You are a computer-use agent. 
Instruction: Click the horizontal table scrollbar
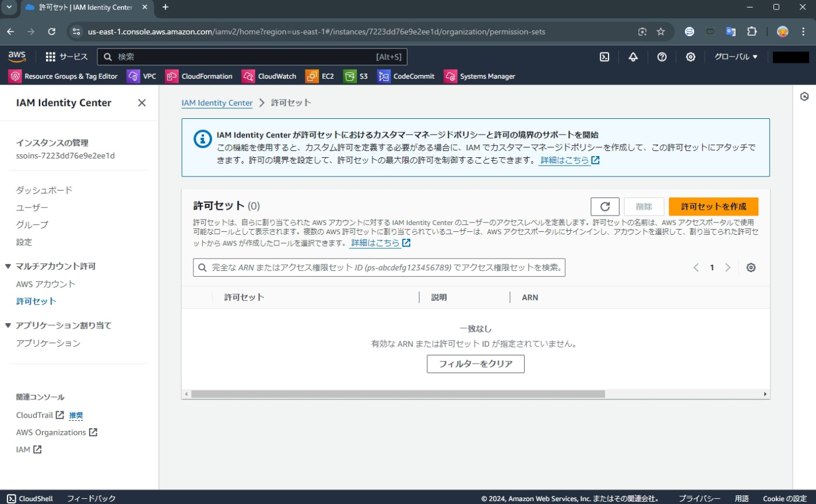pos(398,394)
